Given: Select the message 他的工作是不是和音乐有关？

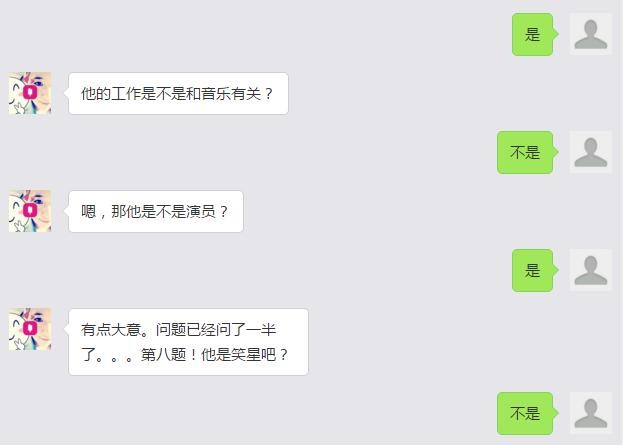Looking at the screenshot, I should point(178,93).
